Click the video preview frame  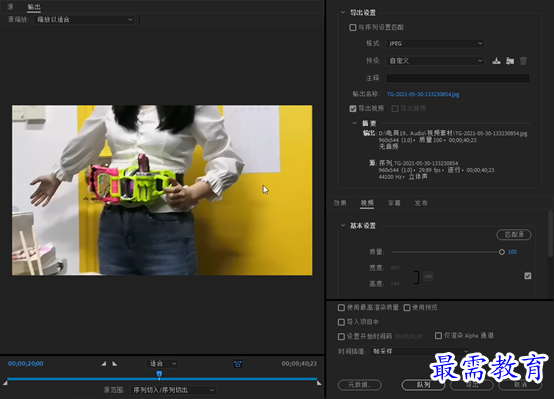click(162, 190)
